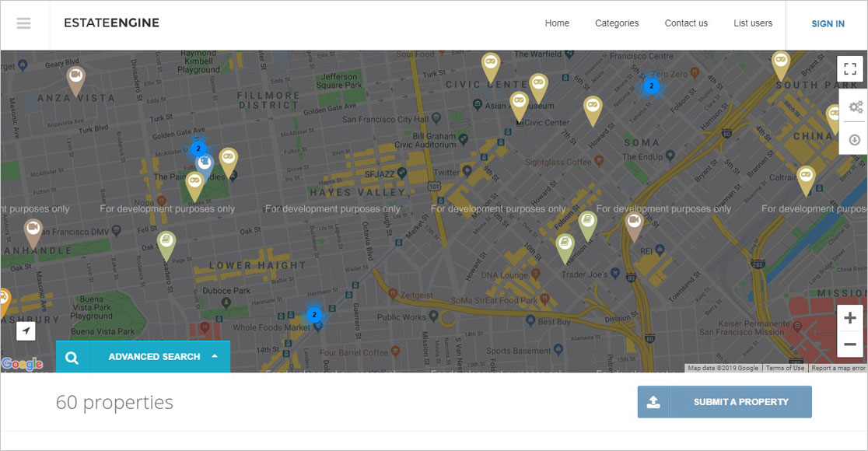Zoom out of the map
The width and height of the screenshot is (868, 451).
(850, 344)
